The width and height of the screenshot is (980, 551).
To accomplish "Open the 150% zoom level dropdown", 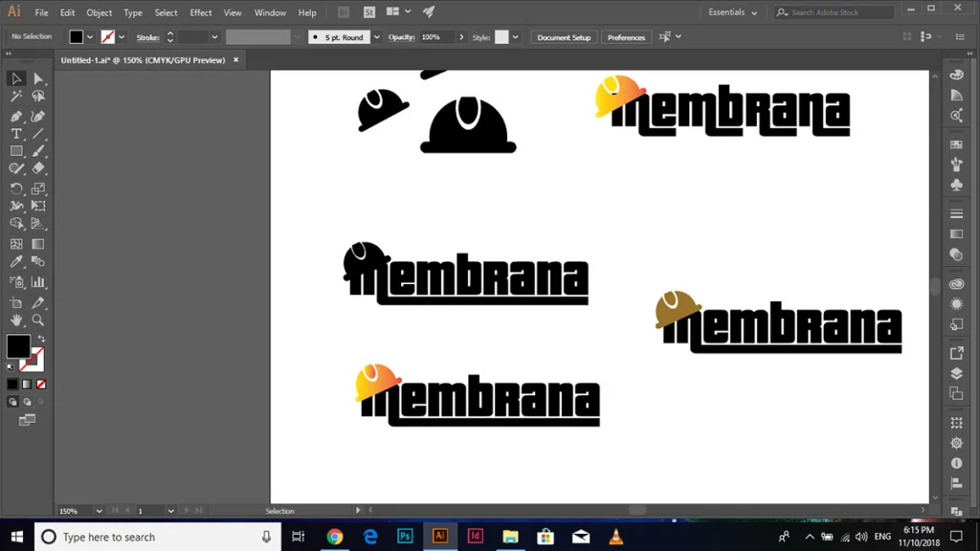I will [x=99, y=511].
